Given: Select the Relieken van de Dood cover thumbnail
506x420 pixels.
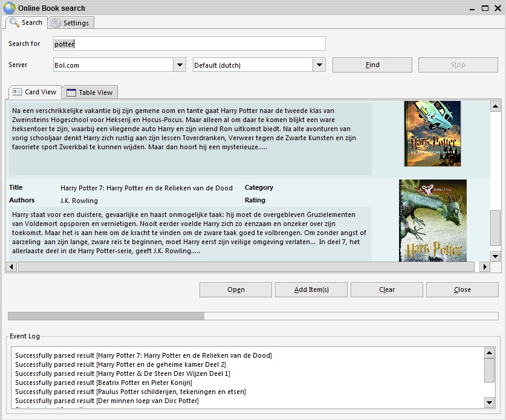Looking at the screenshot, I should [x=432, y=220].
